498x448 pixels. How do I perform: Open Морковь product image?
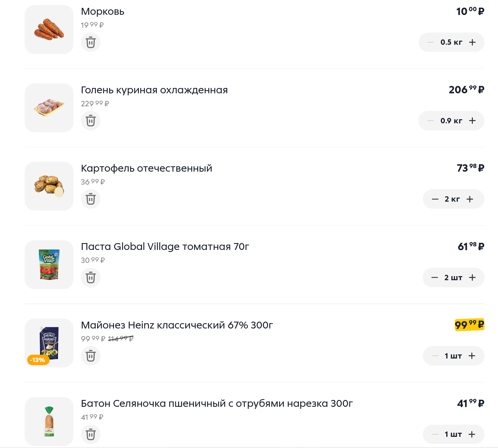pyautogui.click(x=49, y=29)
